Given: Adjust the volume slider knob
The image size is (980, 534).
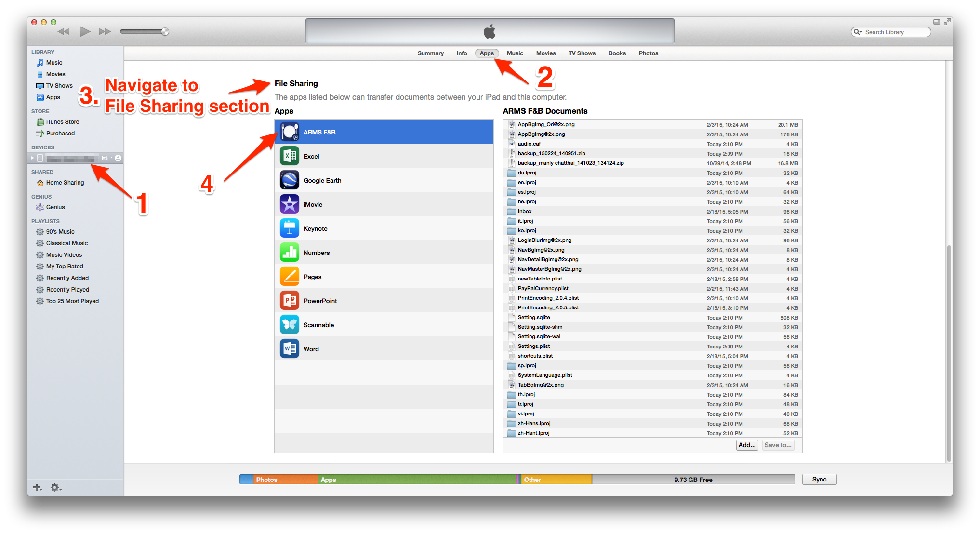Looking at the screenshot, I should (x=165, y=32).
